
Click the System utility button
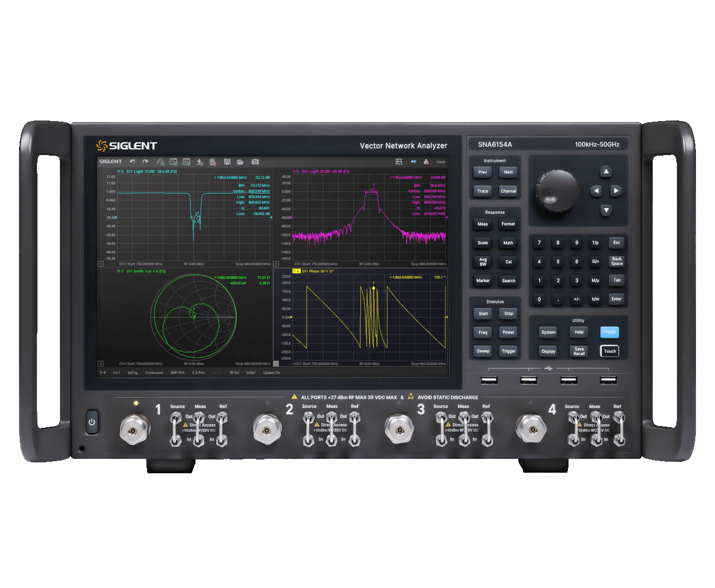pyautogui.click(x=548, y=333)
